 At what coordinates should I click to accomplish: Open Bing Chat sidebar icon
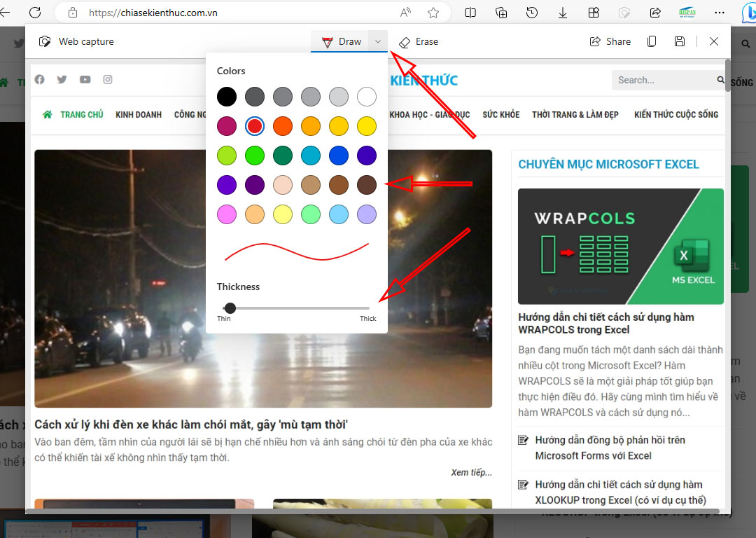(x=748, y=13)
